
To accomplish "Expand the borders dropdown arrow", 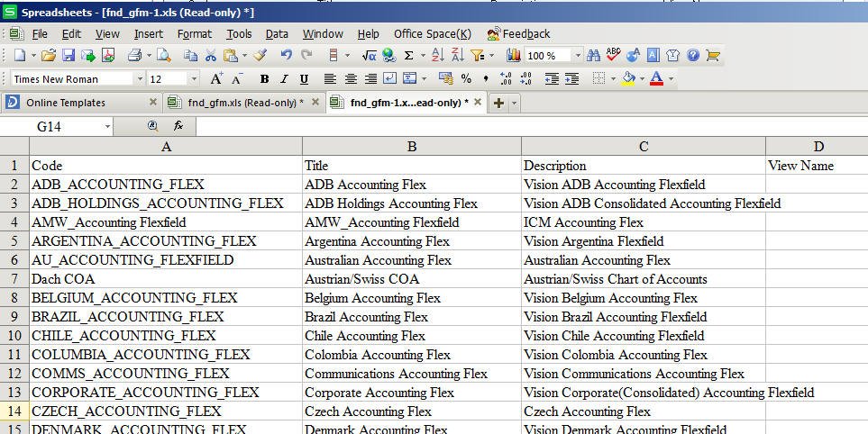I will 613,79.
